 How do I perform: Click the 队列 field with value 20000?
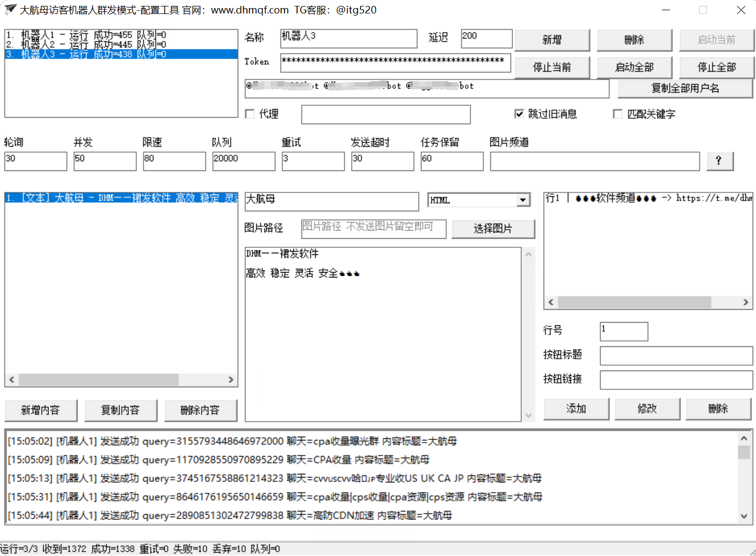(244, 161)
